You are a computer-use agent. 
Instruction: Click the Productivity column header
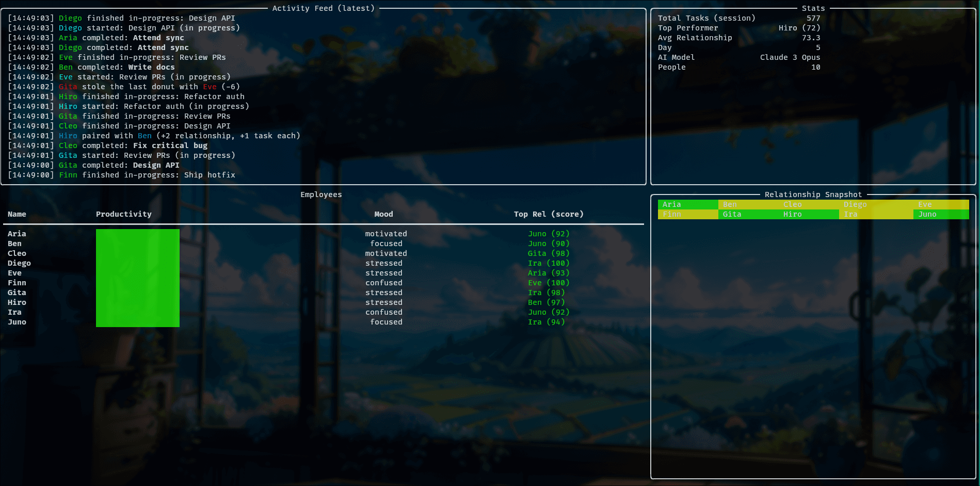[124, 214]
